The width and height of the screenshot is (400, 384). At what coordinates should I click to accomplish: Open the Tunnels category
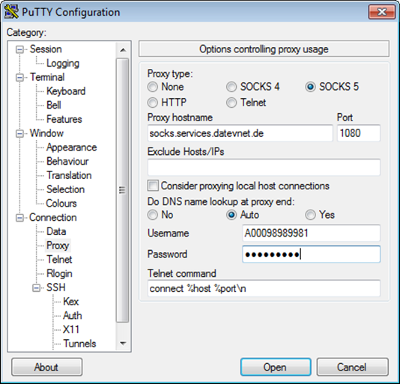click(80, 343)
